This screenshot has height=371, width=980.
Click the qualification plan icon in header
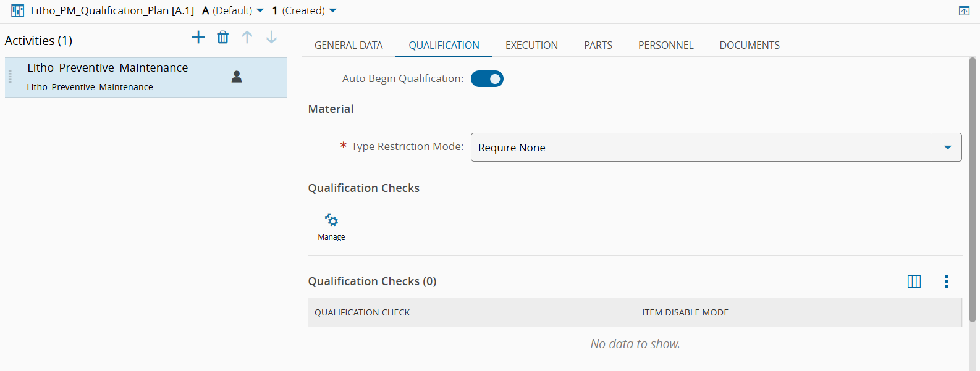18,10
